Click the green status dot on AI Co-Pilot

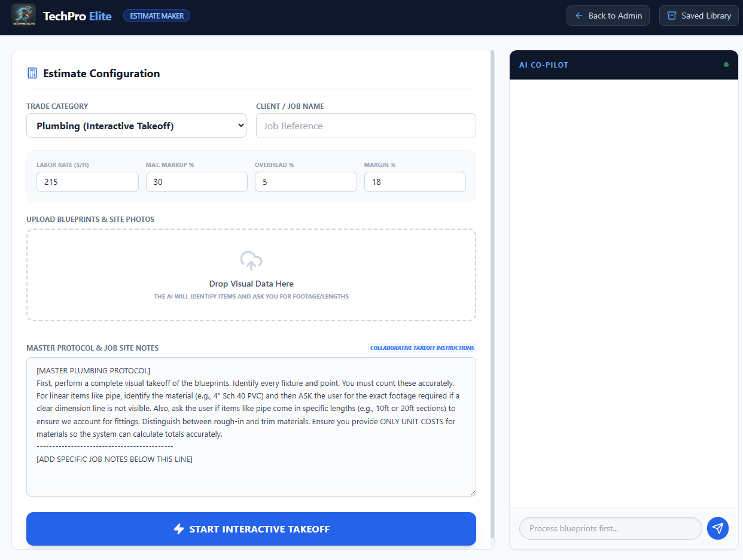pos(726,65)
